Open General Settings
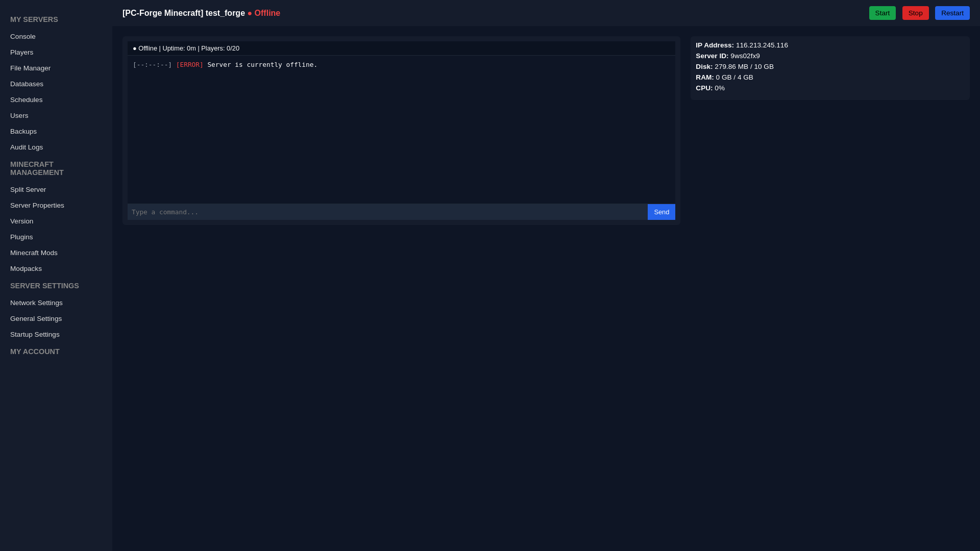This screenshot has width=980, height=551. [36, 319]
